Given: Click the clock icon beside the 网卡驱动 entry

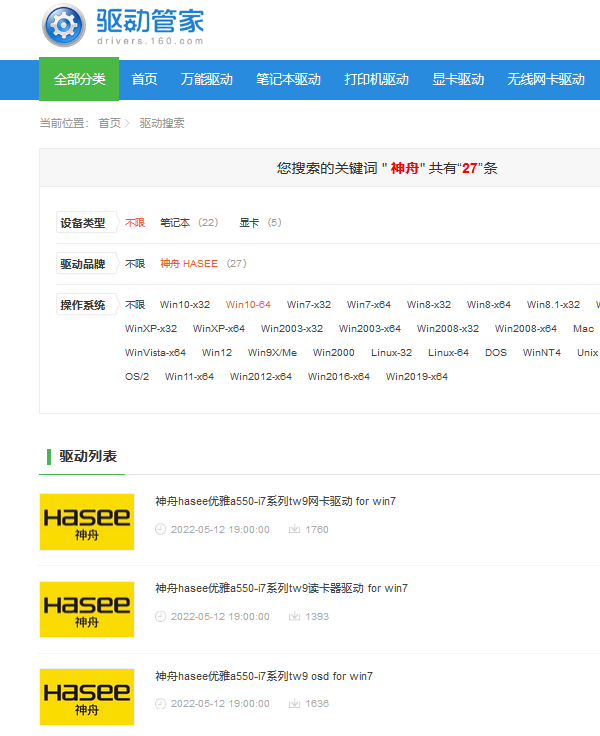Looking at the screenshot, I should pos(161,529).
